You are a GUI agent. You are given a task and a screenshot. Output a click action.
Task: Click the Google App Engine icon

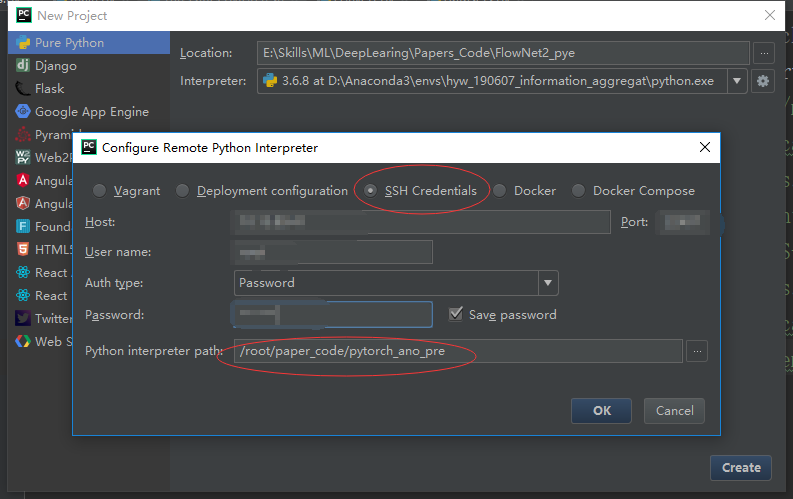(23, 111)
